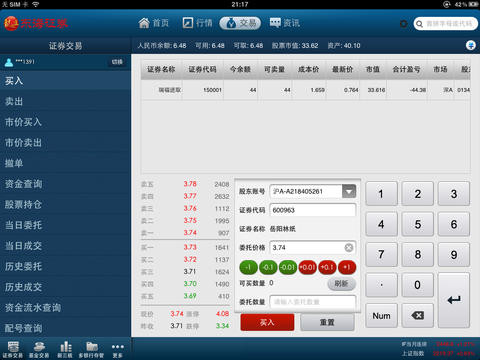Open 当日成交 today's deals
Screen dimensions: 480x361
point(65,246)
